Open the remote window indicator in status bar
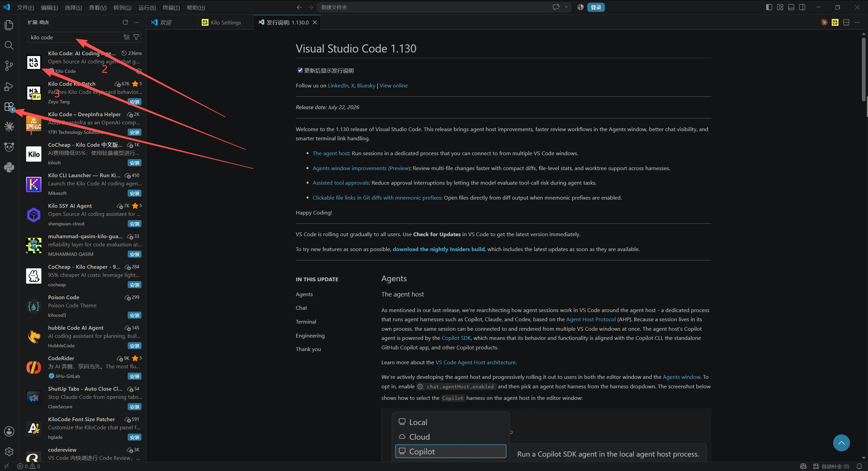 point(6,466)
